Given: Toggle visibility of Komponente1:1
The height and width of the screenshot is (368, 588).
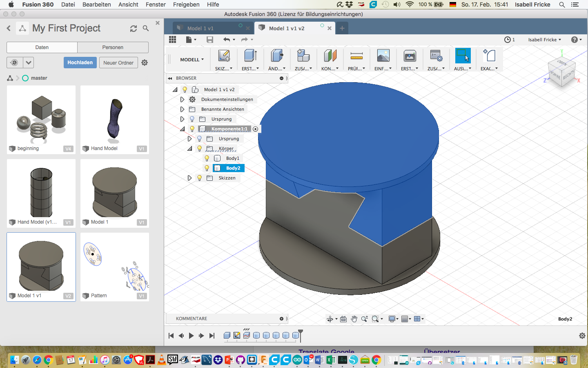Looking at the screenshot, I should pos(192,129).
